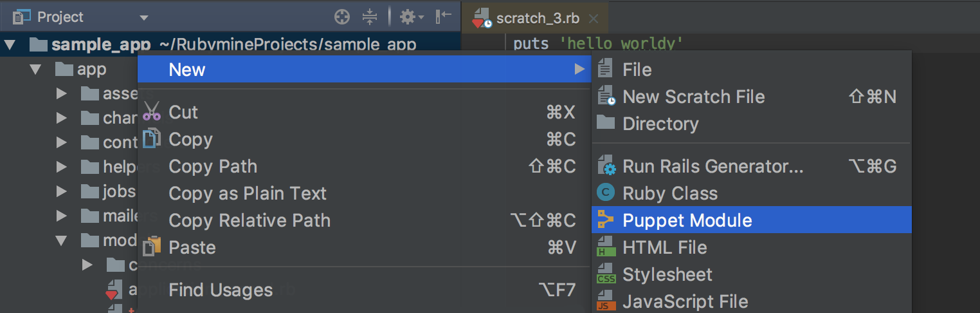Expand the jobs folder arrow
Viewport: 980px width, 313px height.
click(62, 192)
